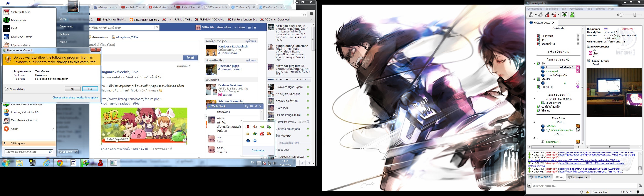Click the speaker volume icon in tray popup
Screen dimensions: 644x196
[255, 127]
